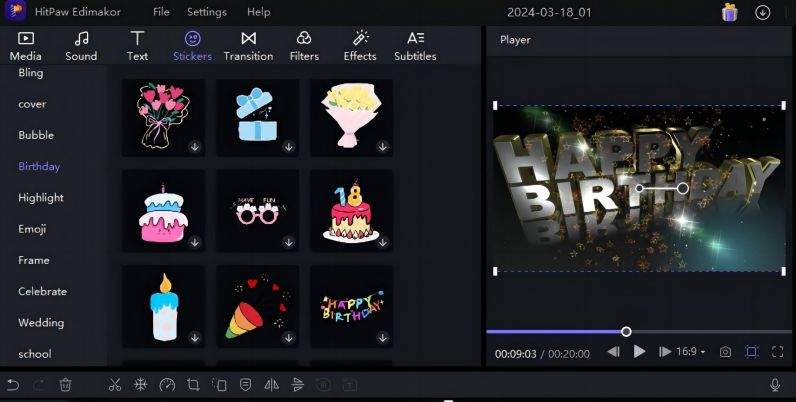Open the Media tab
This screenshot has width=796, height=402.
click(x=25, y=46)
